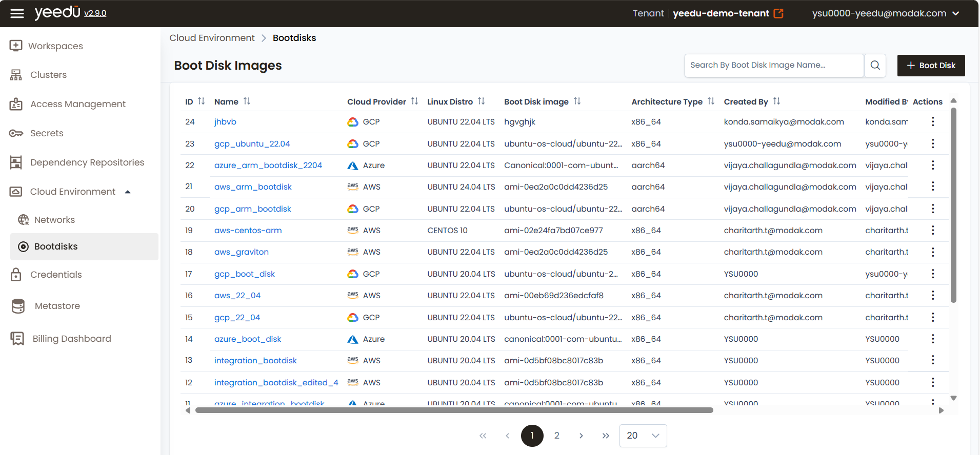Image resolution: width=980 pixels, height=455 pixels.
Task: Click the Workspaces sidebar icon
Action: (x=16, y=46)
